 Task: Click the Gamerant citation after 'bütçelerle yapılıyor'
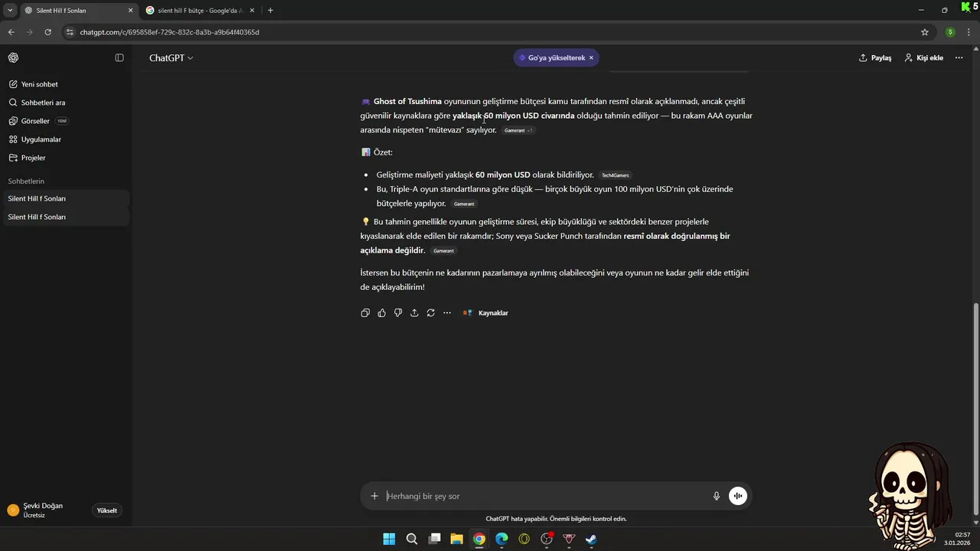coord(464,204)
